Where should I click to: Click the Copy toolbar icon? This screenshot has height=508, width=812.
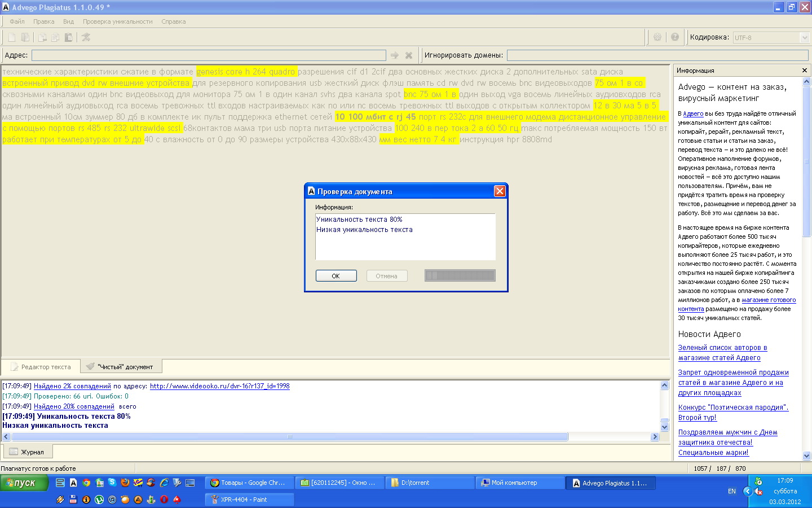tap(55, 37)
